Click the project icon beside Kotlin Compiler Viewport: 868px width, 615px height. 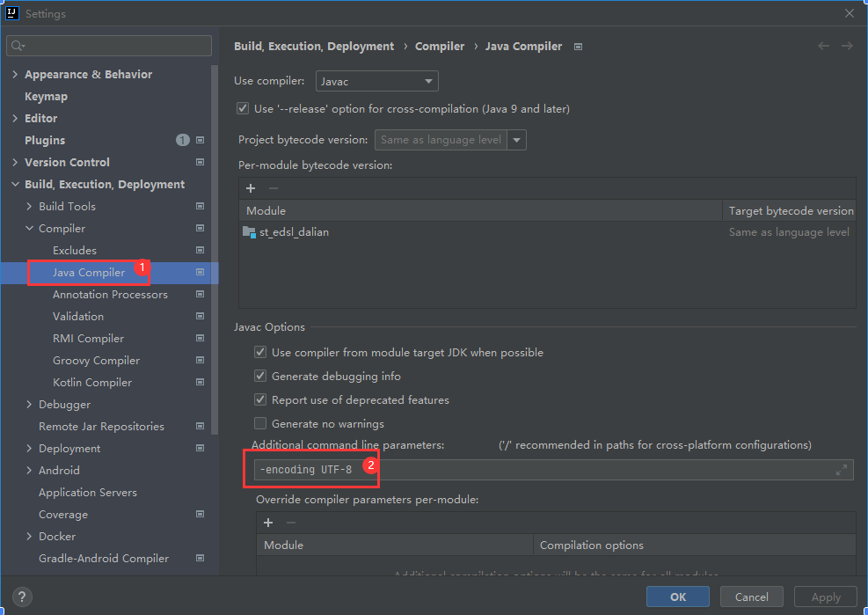coord(200,383)
